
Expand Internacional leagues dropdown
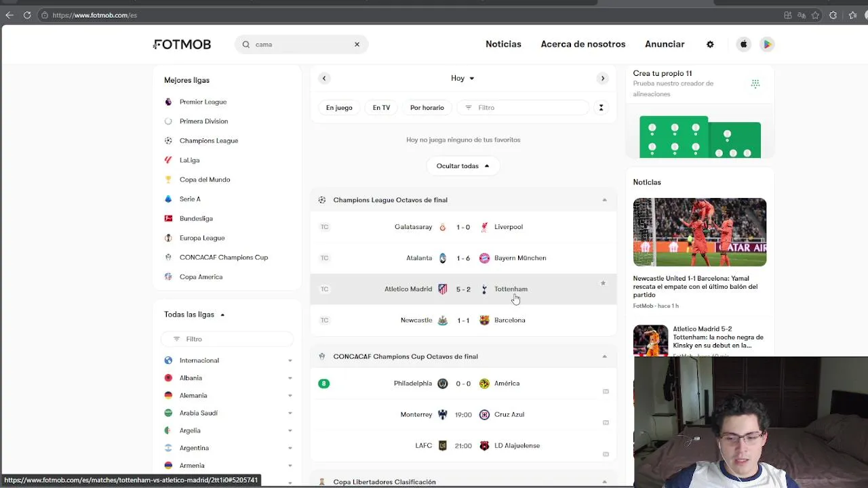(x=290, y=361)
